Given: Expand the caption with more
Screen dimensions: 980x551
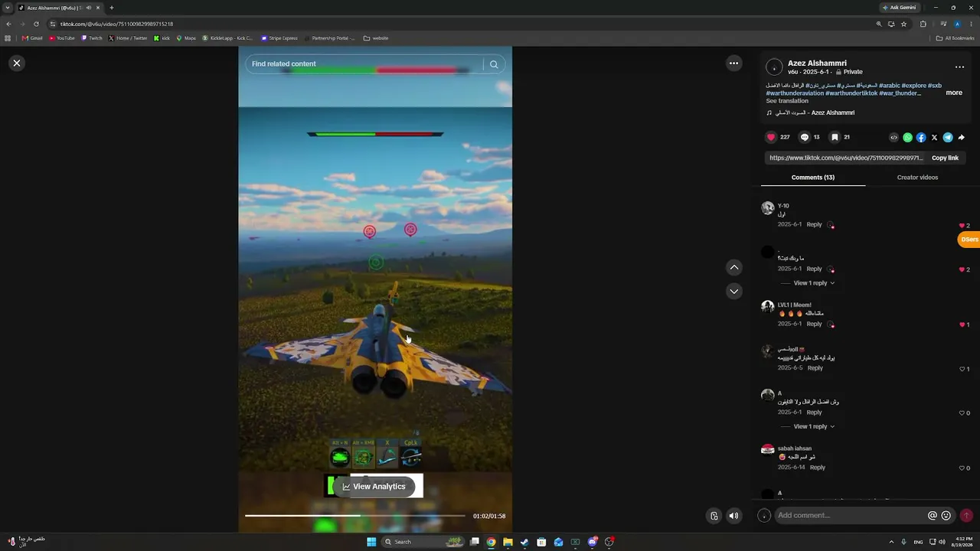Looking at the screenshot, I should click(x=954, y=93).
